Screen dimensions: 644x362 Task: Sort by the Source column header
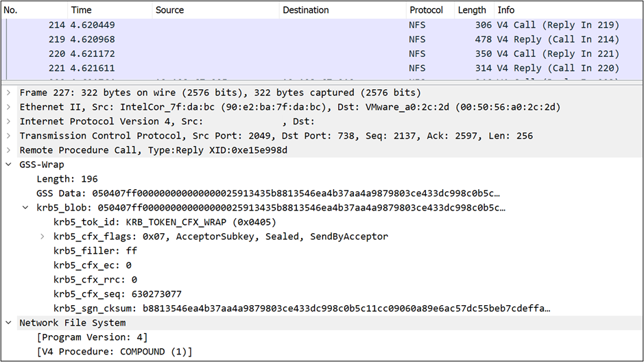216,10
